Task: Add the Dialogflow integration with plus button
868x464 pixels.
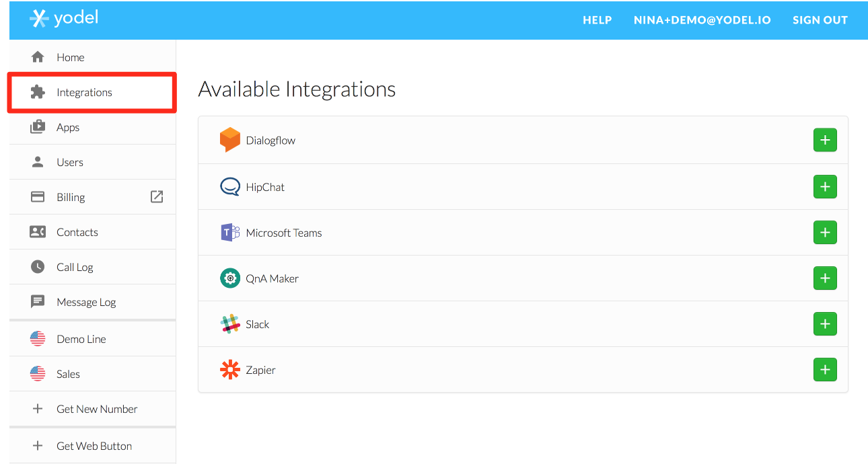Action: point(825,140)
